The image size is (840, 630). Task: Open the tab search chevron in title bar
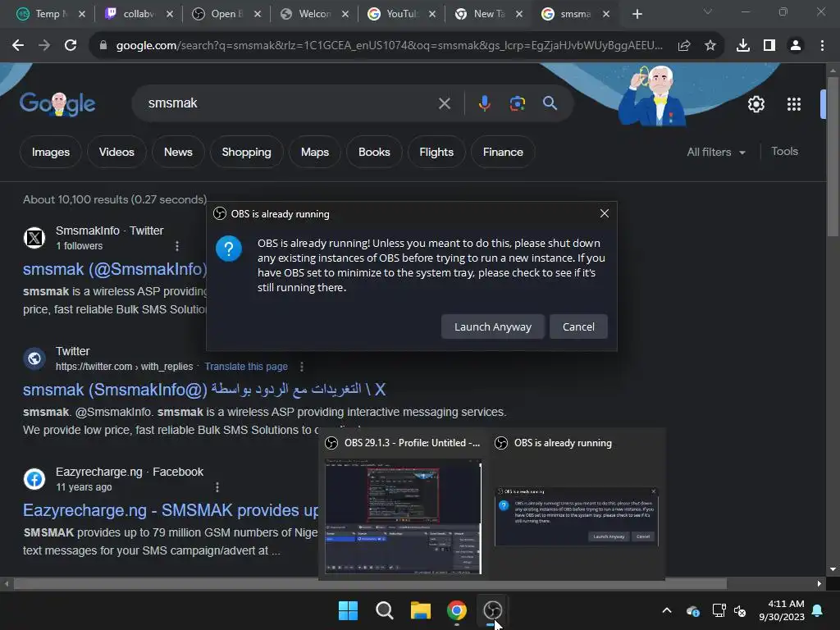(x=707, y=11)
